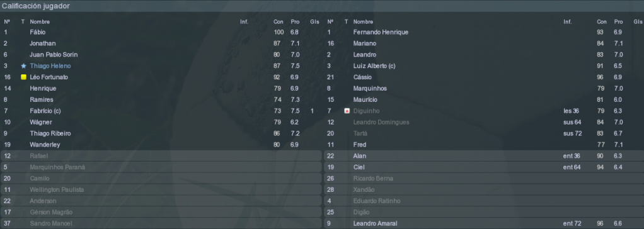Select the Alan substitute row

[484, 156]
